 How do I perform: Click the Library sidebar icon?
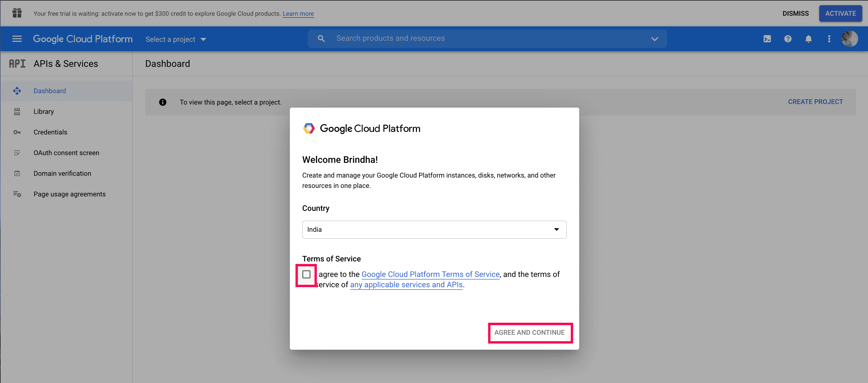(17, 111)
